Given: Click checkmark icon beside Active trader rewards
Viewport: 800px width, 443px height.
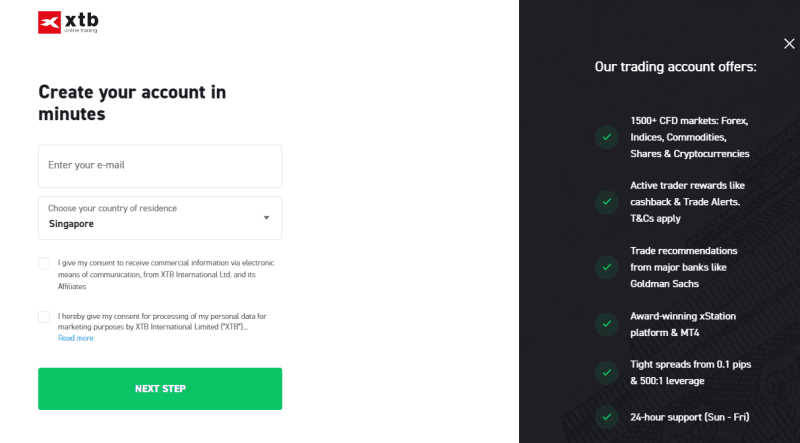Looking at the screenshot, I should (x=606, y=202).
